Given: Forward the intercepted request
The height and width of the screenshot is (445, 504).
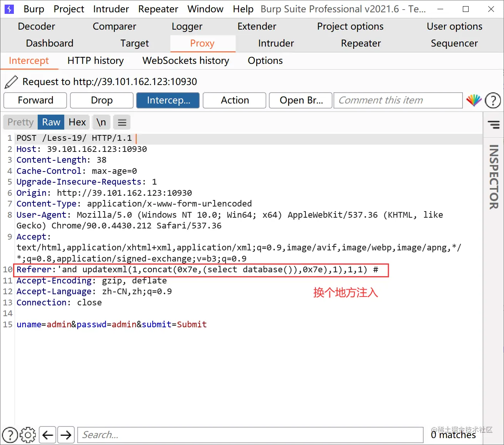Looking at the screenshot, I should coord(35,100).
